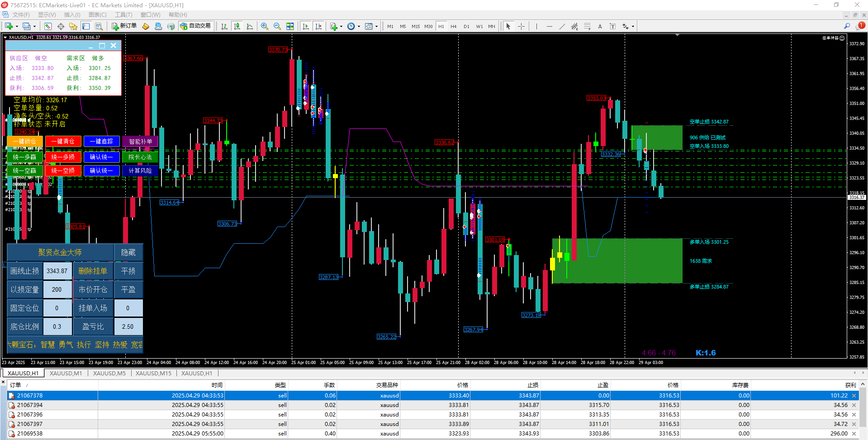Edit the 画线止损 value 3343.87
The width and height of the screenshot is (868, 440).
point(57,271)
